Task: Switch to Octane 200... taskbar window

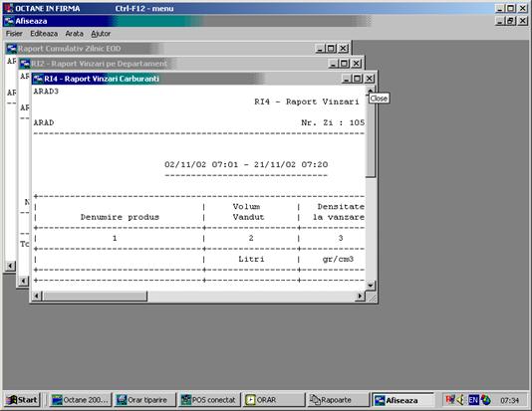Action: click(80, 400)
